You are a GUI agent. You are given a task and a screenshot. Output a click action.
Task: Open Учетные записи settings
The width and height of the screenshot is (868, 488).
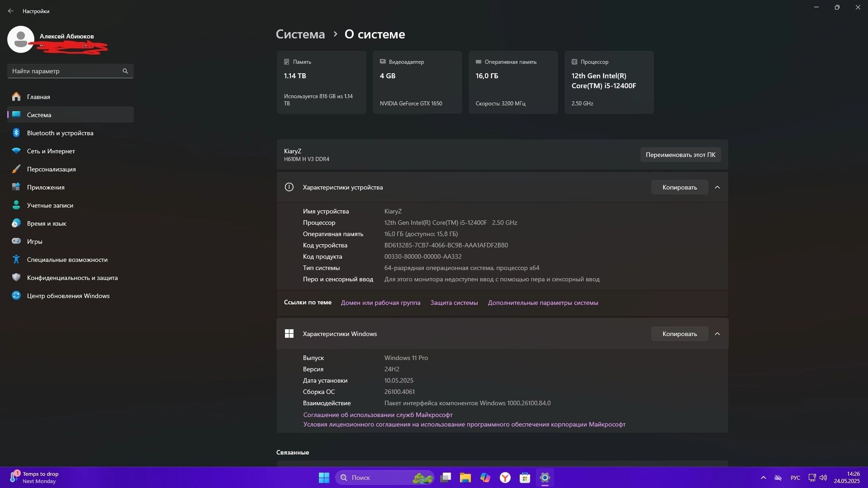click(70, 205)
